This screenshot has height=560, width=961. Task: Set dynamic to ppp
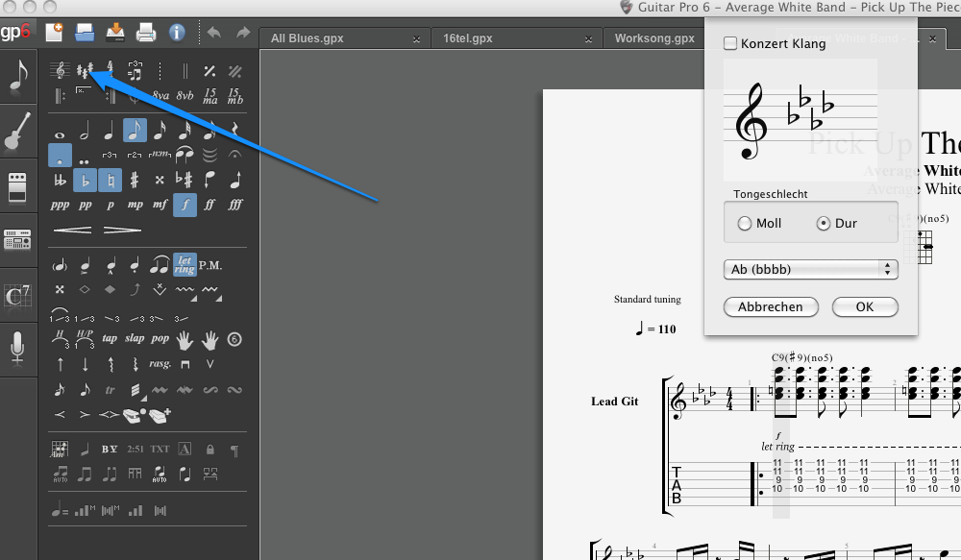(60, 206)
